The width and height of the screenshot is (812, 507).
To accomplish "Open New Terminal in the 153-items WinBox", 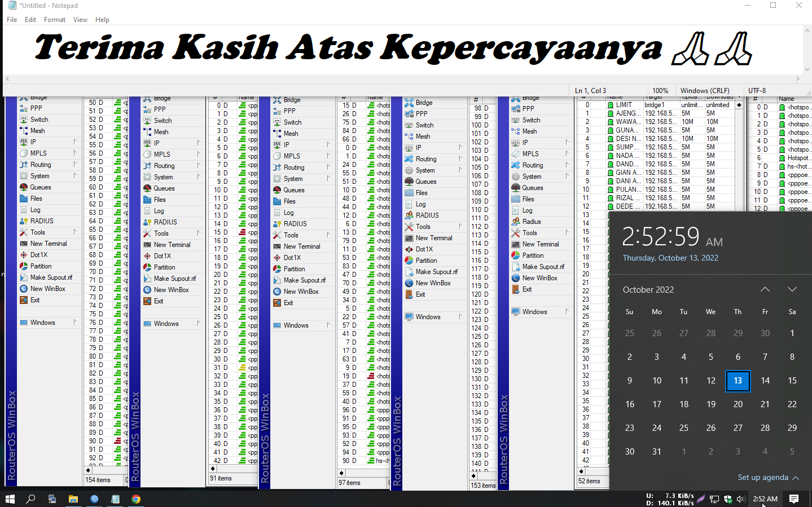I will tap(434, 238).
